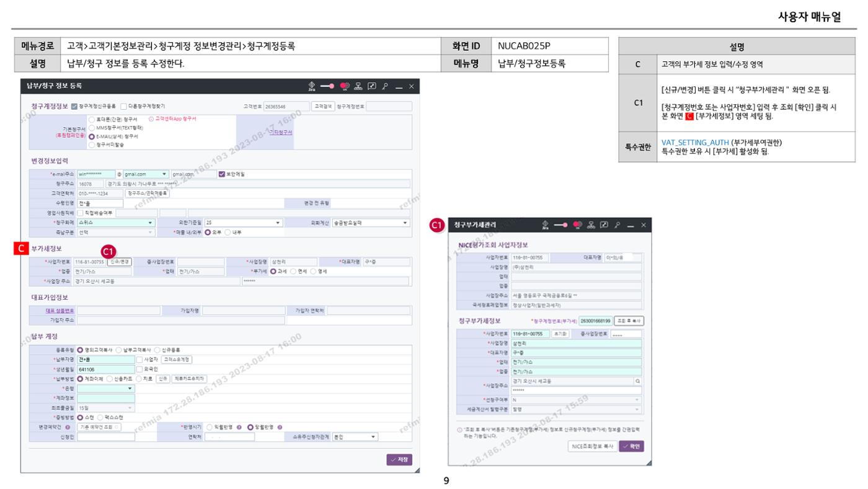Click the 저장 save button

399,459
